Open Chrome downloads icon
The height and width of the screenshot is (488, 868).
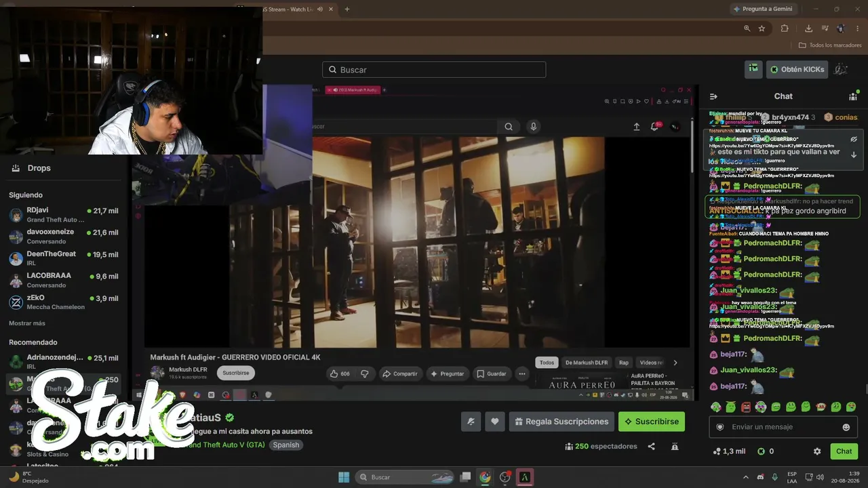point(808,28)
